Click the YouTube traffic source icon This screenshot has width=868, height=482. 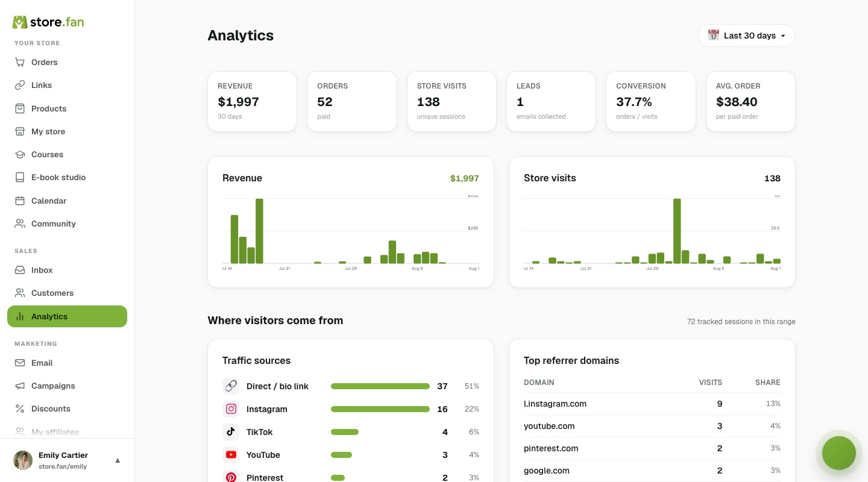point(231,455)
